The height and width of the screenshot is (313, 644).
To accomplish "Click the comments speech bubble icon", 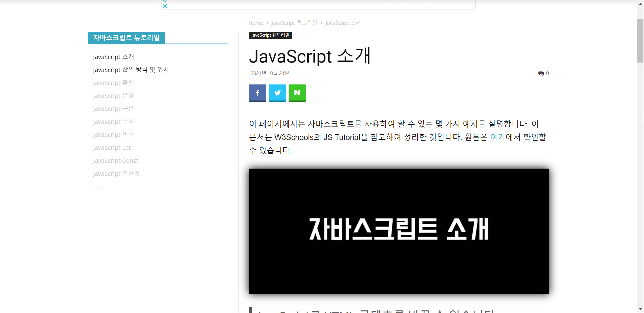I will tap(541, 73).
